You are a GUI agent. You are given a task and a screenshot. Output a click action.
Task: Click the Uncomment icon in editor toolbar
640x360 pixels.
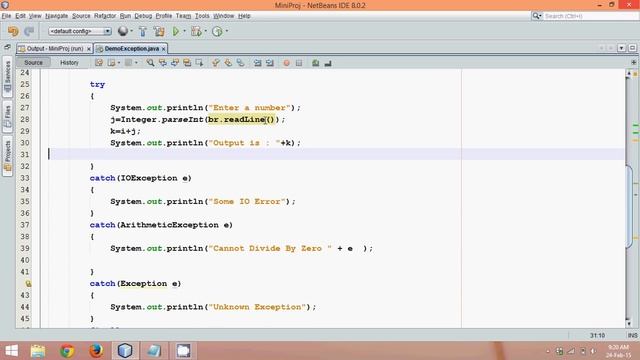[x=328, y=63]
